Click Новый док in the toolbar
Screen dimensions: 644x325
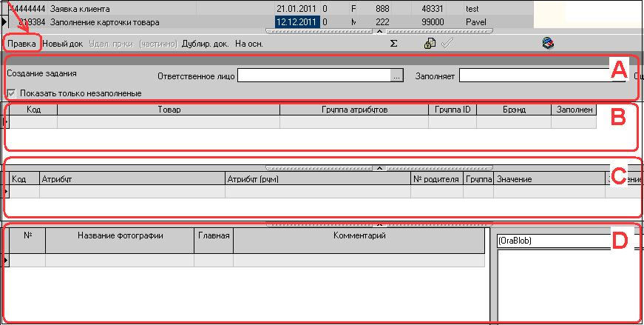(63, 44)
